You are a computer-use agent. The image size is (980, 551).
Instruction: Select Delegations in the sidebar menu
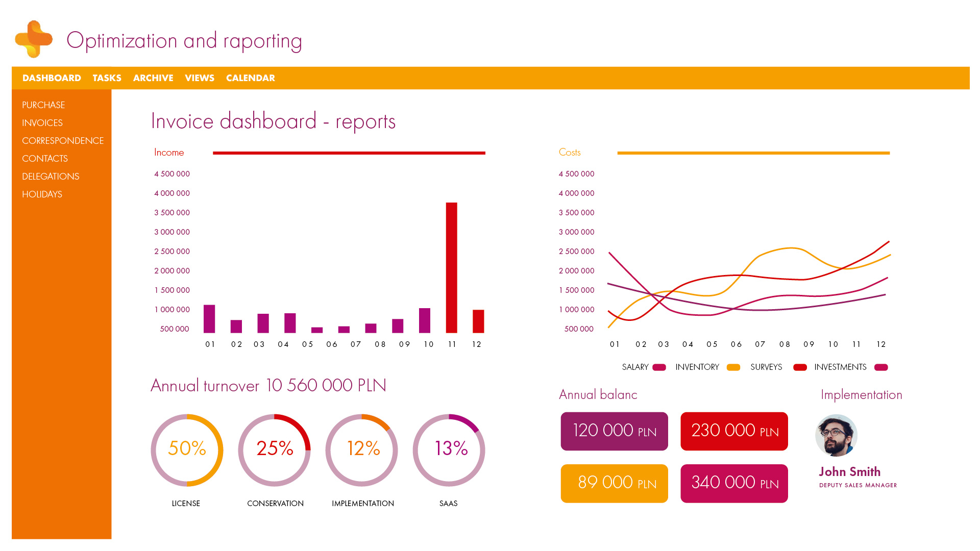pos(51,177)
